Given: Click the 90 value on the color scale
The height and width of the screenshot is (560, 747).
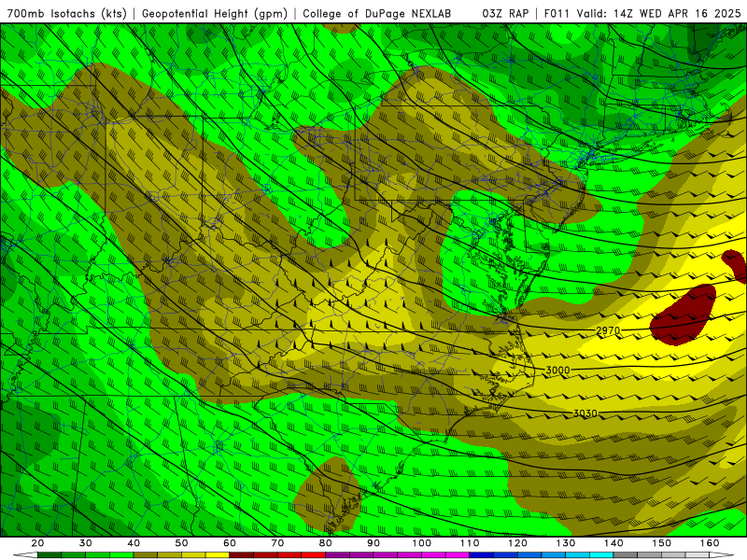Looking at the screenshot, I should coord(373,543).
